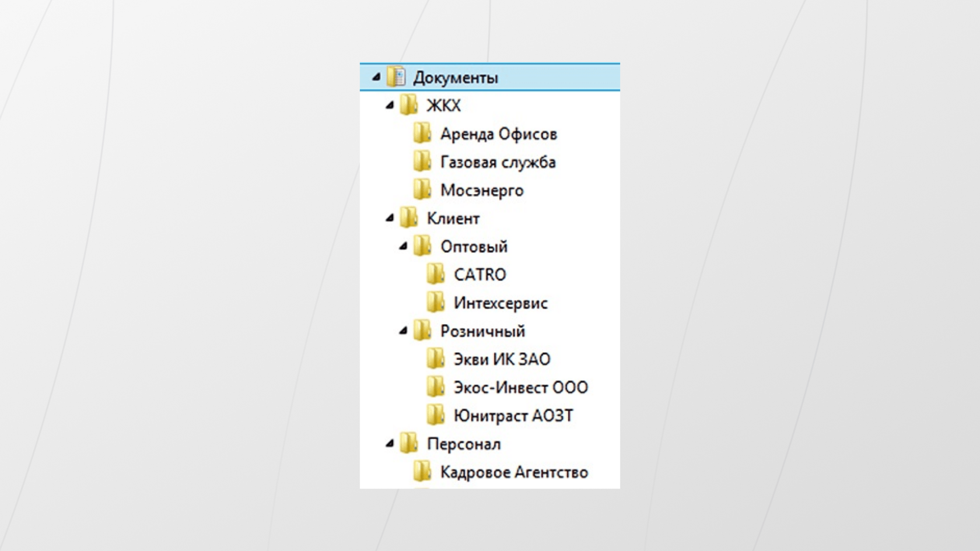Open the CATRO folder label

[x=480, y=275]
